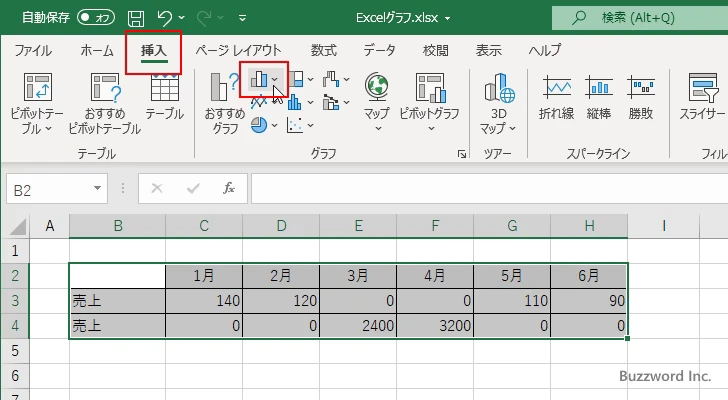Select the cell containing 6月
Viewport: 728px width, 400px height.
click(589, 276)
